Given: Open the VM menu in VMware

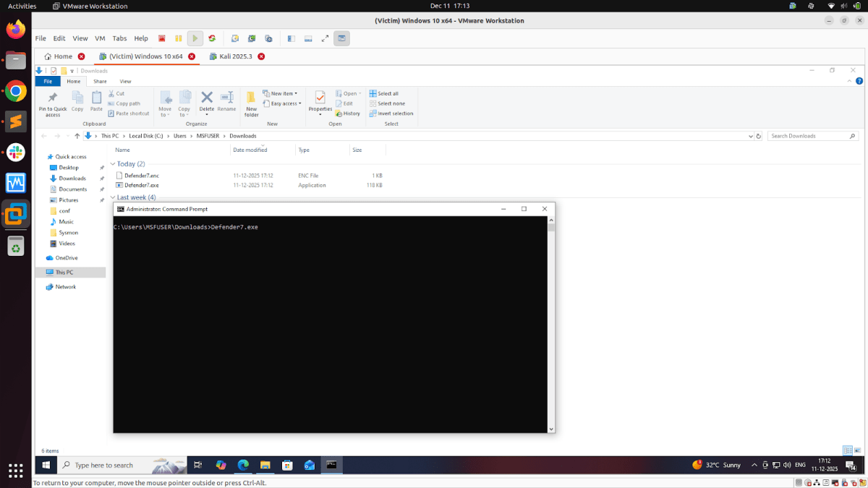Looking at the screenshot, I should click(x=100, y=38).
